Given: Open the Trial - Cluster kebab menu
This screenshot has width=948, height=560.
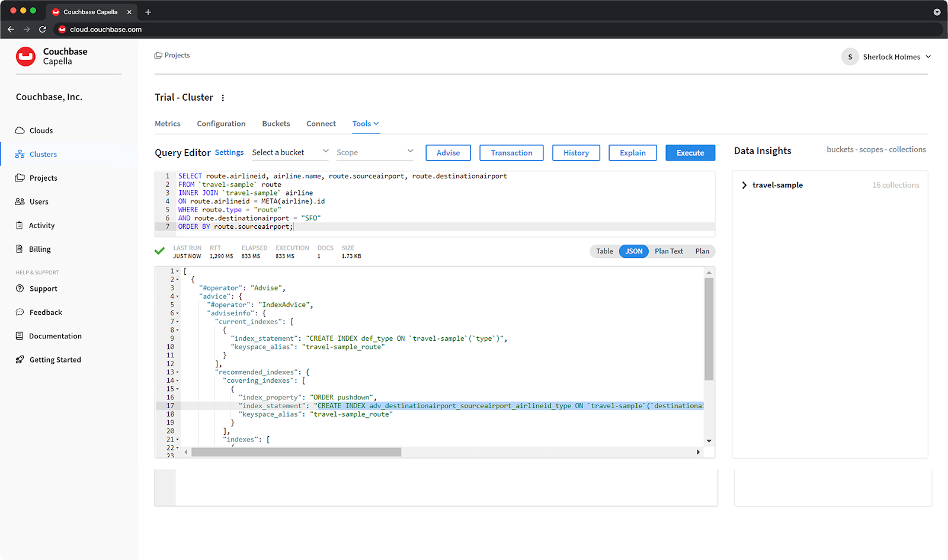Looking at the screenshot, I should click(x=223, y=97).
